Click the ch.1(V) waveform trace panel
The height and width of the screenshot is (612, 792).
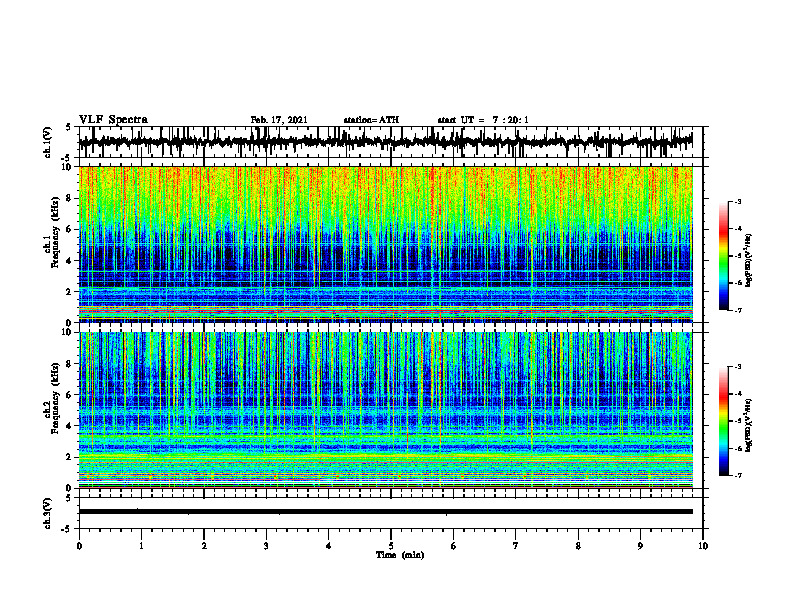coord(390,142)
